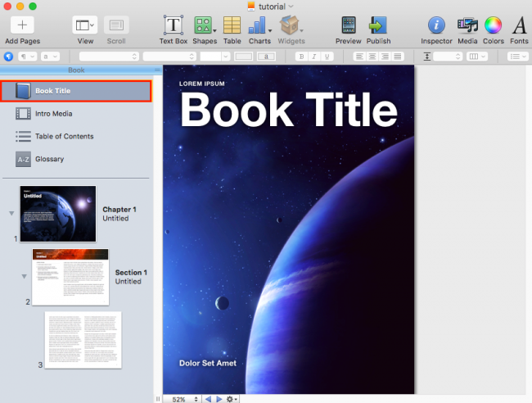This screenshot has height=403, width=532.
Task: Select page 3 thumbnail
Action: pyautogui.click(x=83, y=340)
